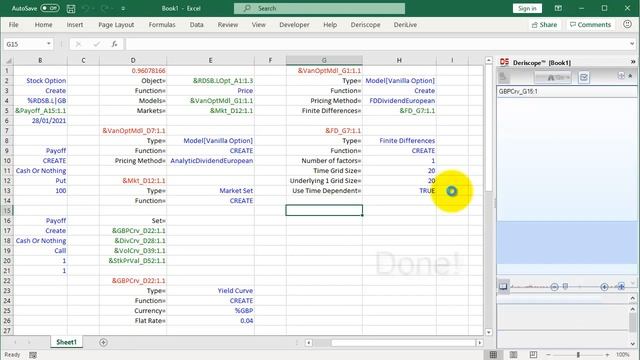The width and height of the screenshot is (640, 360).
Task: Open the Name Box dropdown arrow
Action: [49, 44]
